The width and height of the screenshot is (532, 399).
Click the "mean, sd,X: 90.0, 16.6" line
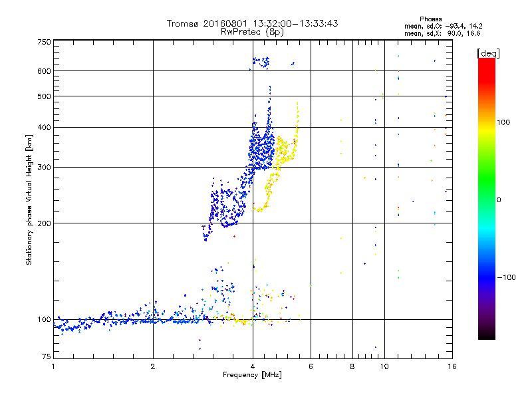(442, 33)
